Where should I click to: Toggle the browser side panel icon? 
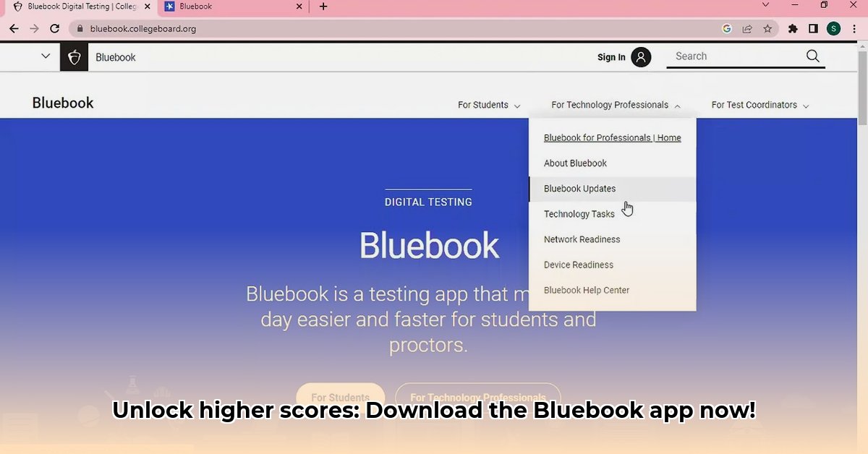tap(813, 29)
